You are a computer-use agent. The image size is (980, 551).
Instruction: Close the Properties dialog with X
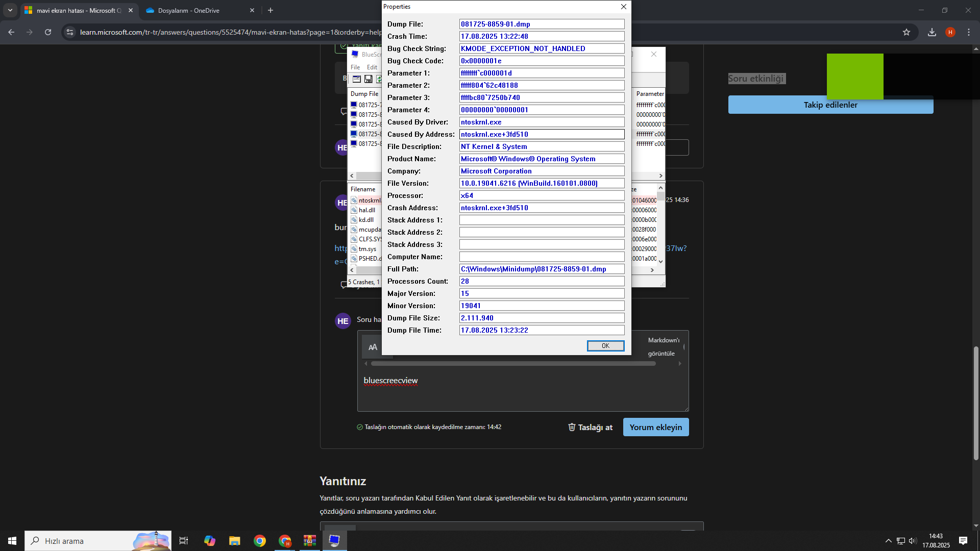pos(623,7)
